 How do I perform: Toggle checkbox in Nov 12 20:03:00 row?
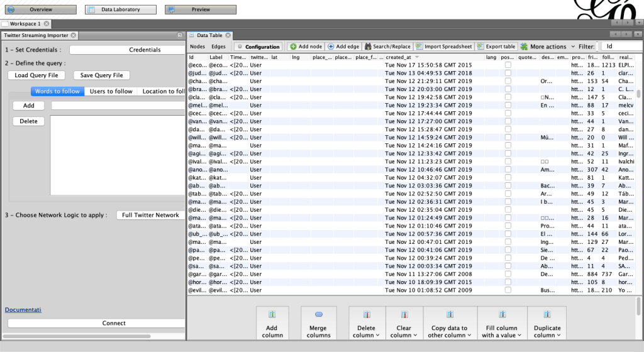coord(508,89)
